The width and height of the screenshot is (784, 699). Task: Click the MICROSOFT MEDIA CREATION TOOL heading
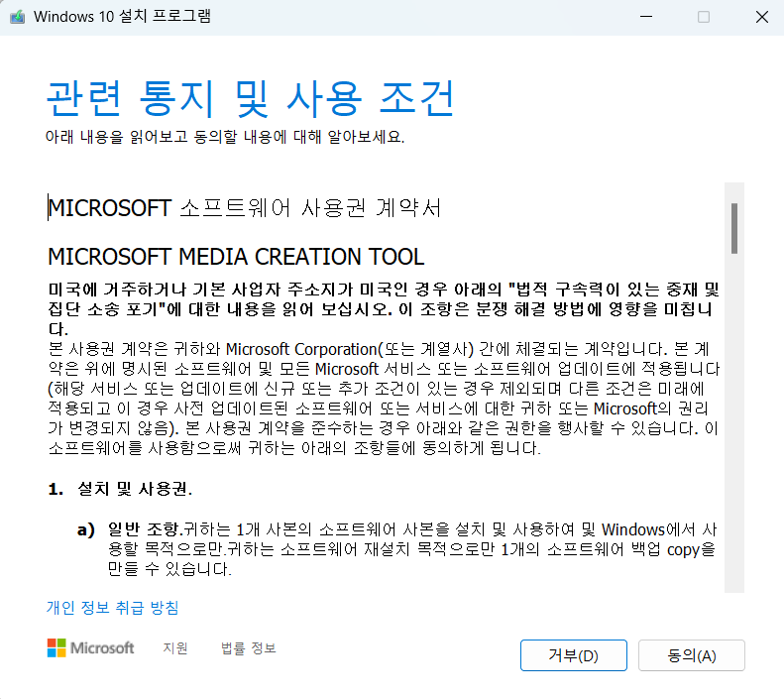coord(236,257)
